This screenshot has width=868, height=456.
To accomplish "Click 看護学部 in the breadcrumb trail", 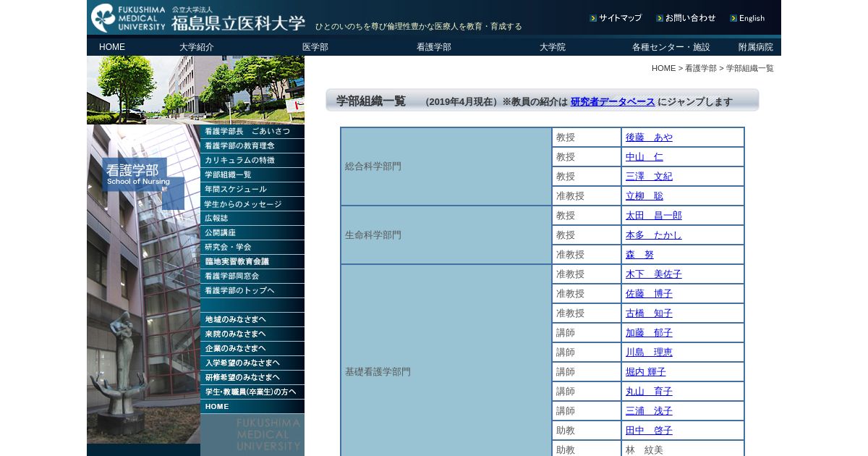I will (701, 68).
